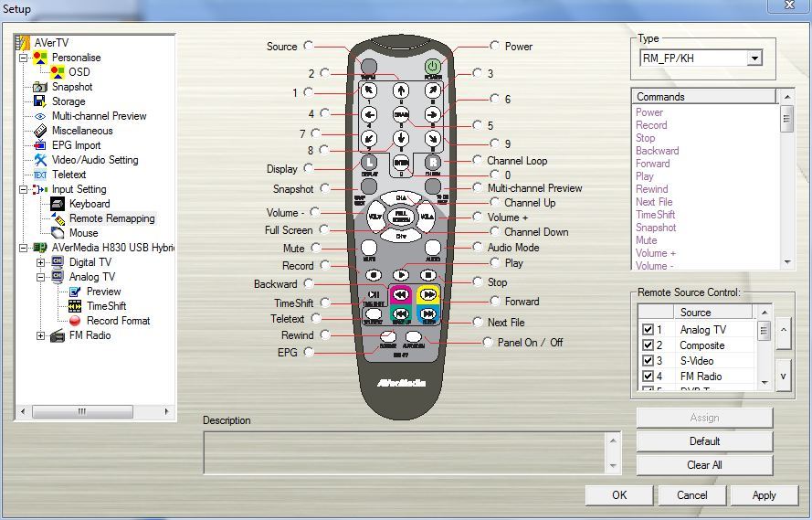The image size is (812, 520).
Task: Click the Miscellaneous icon in tree
Action: click(40, 131)
